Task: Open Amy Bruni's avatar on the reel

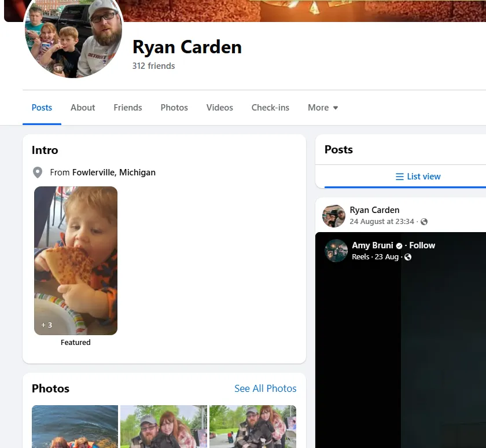Action: [x=336, y=251]
